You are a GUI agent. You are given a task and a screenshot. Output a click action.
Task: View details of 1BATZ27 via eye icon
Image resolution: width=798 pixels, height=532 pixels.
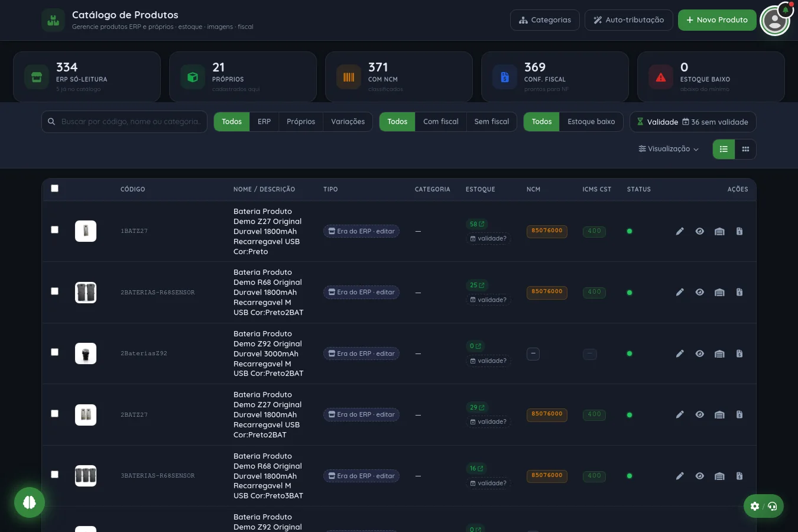tap(700, 231)
